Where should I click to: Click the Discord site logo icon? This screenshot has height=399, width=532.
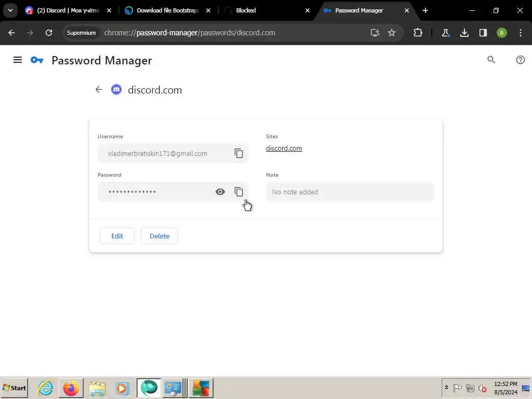(x=116, y=89)
